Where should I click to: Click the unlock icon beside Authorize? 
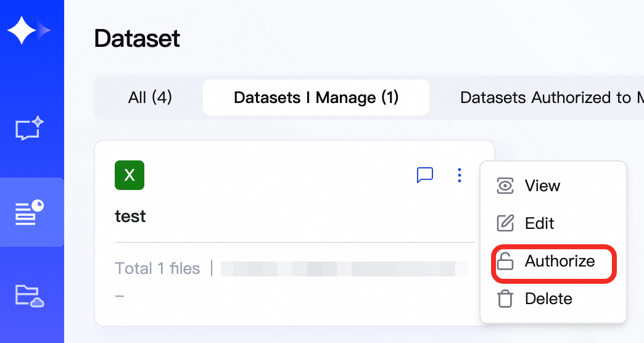pos(505,262)
